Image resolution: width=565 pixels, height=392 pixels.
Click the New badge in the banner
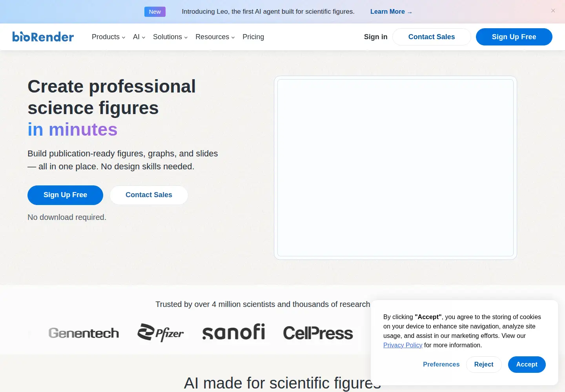[x=155, y=12]
